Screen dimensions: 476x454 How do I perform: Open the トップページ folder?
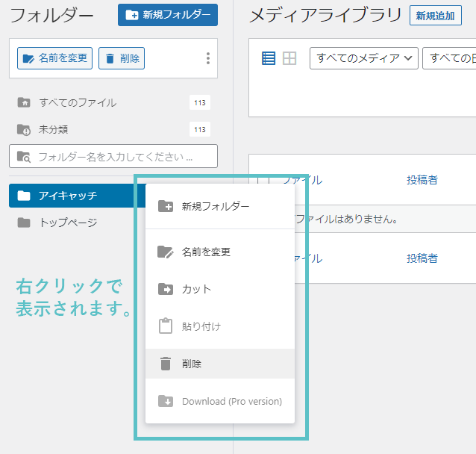coord(67,223)
